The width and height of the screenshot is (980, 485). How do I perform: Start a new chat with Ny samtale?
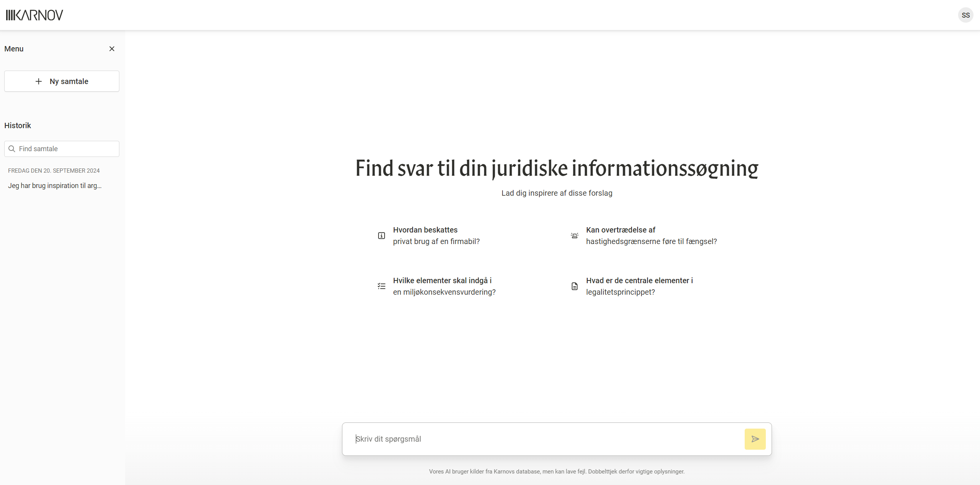pos(62,81)
